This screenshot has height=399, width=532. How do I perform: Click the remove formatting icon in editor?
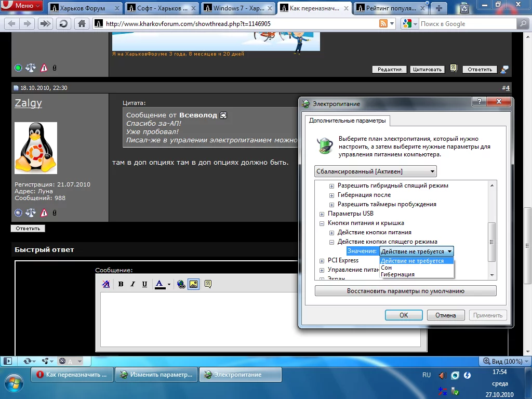point(106,284)
